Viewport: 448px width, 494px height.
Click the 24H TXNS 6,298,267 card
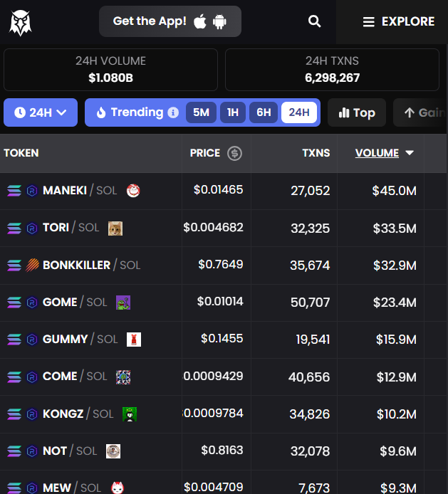coord(333,70)
